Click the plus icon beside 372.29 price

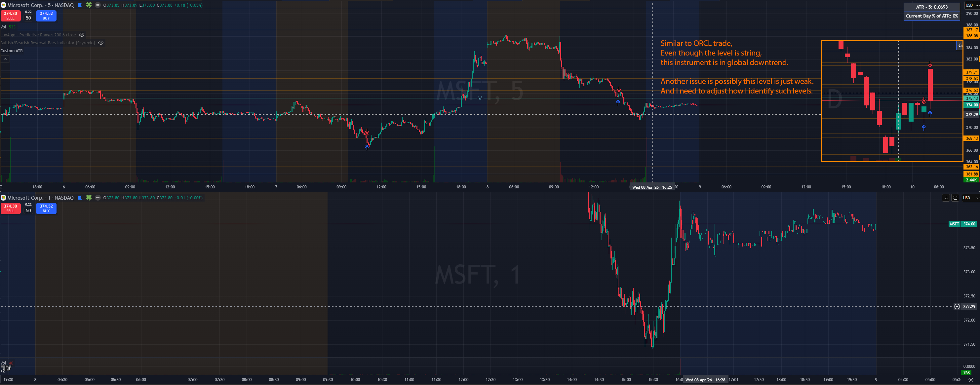957,306
